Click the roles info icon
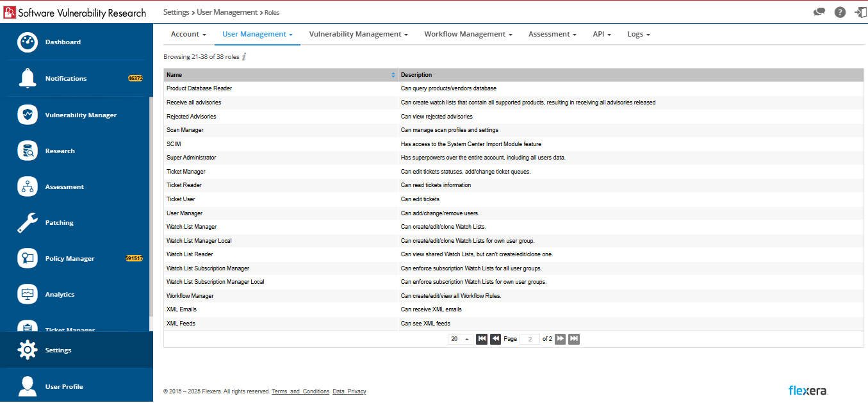Screen dimensions: 868x403 click(x=244, y=57)
